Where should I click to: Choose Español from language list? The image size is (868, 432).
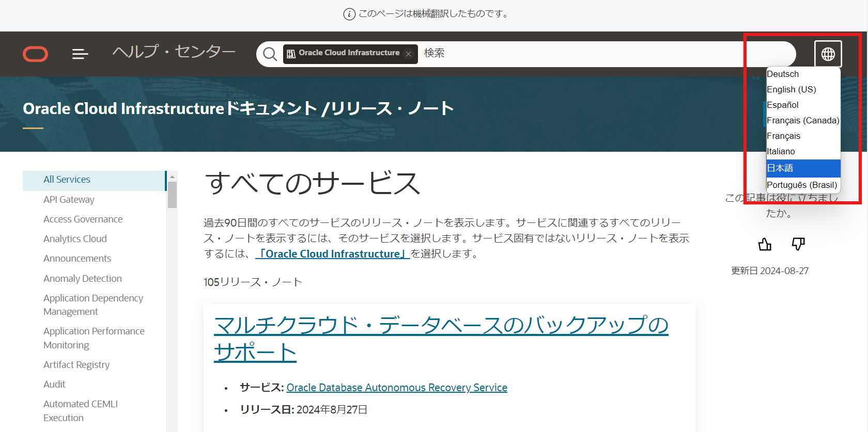point(803,105)
